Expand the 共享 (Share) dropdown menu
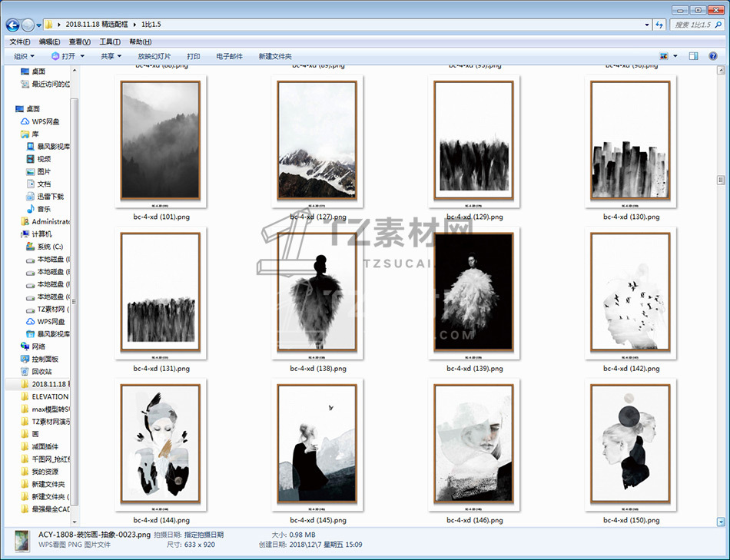 click(x=111, y=56)
